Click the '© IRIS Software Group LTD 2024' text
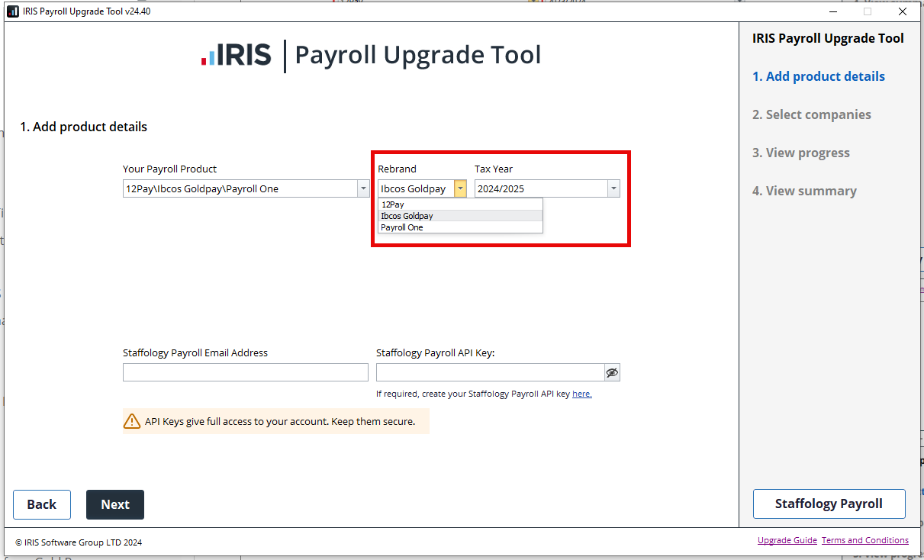 tap(79, 542)
